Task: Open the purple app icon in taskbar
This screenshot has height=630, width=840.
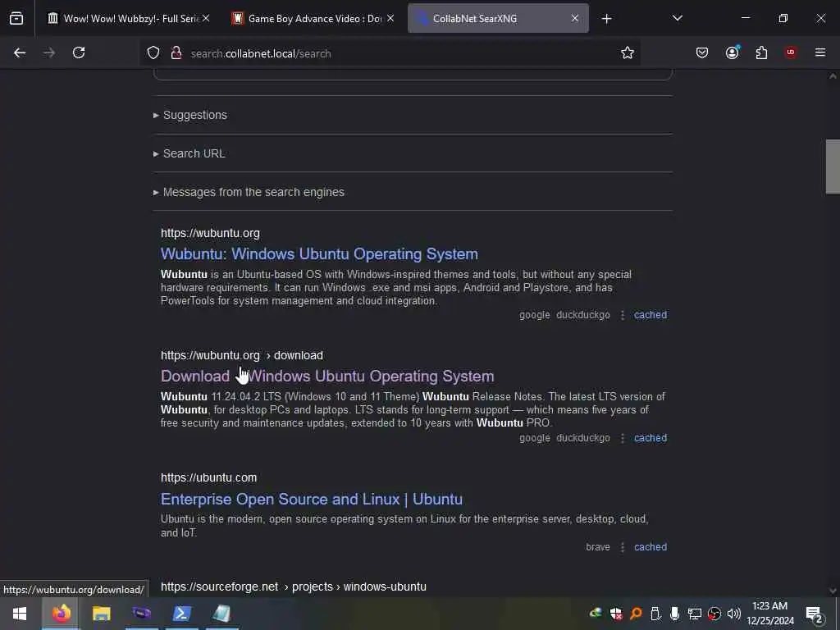Action: pyautogui.click(x=141, y=614)
